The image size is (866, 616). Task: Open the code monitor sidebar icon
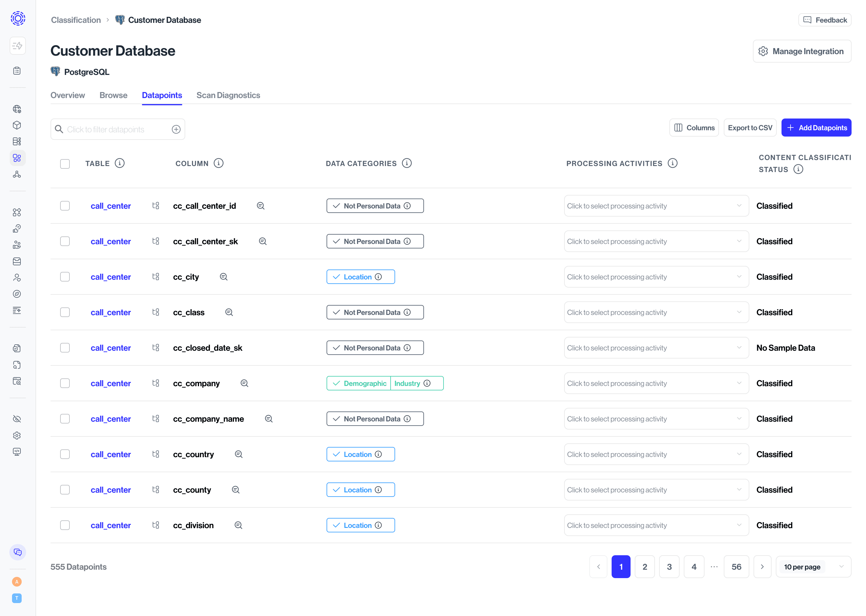(17, 452)
